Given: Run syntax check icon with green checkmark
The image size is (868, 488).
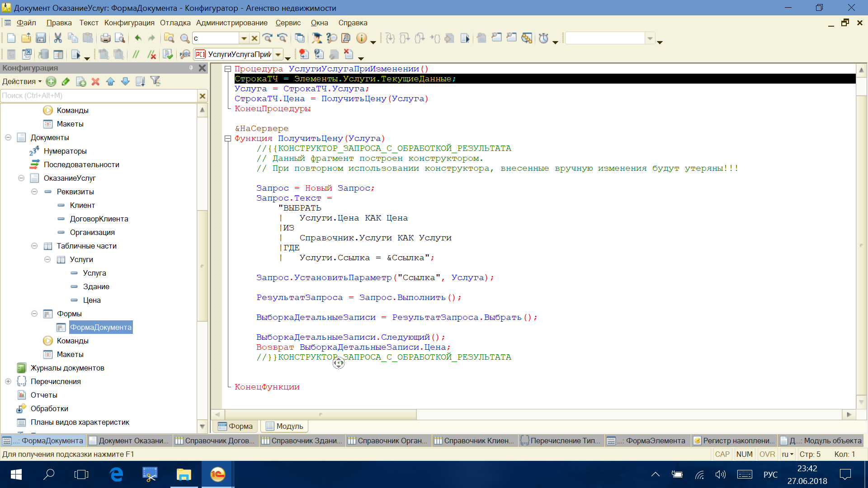Looking at the screenshot, I should [168, 55].
